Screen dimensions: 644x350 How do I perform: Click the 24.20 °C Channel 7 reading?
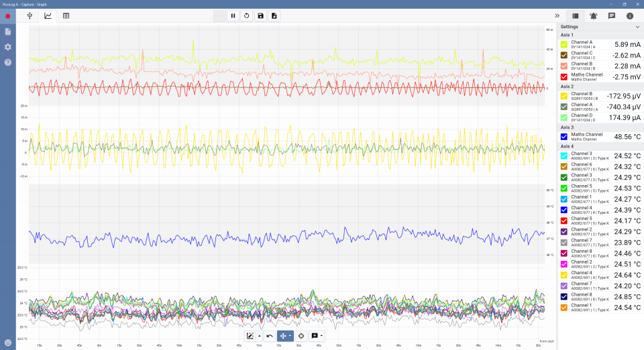click(627, 286)
